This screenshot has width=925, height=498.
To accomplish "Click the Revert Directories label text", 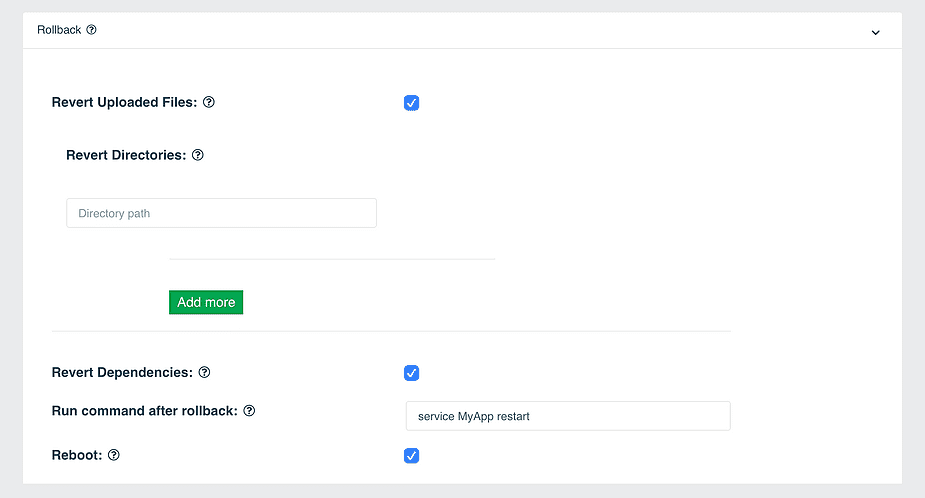I will coord(126,155).
